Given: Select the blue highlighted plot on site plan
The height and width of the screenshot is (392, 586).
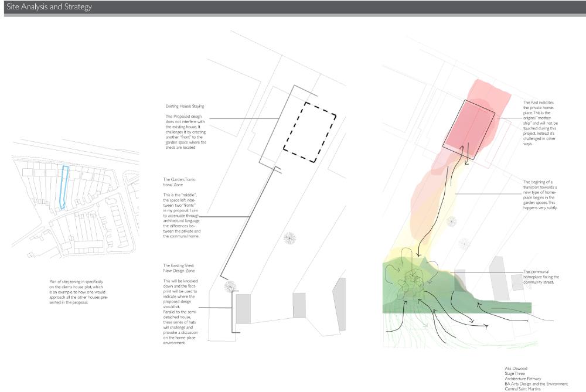Looking at the screenshot, I should point(66,187).
